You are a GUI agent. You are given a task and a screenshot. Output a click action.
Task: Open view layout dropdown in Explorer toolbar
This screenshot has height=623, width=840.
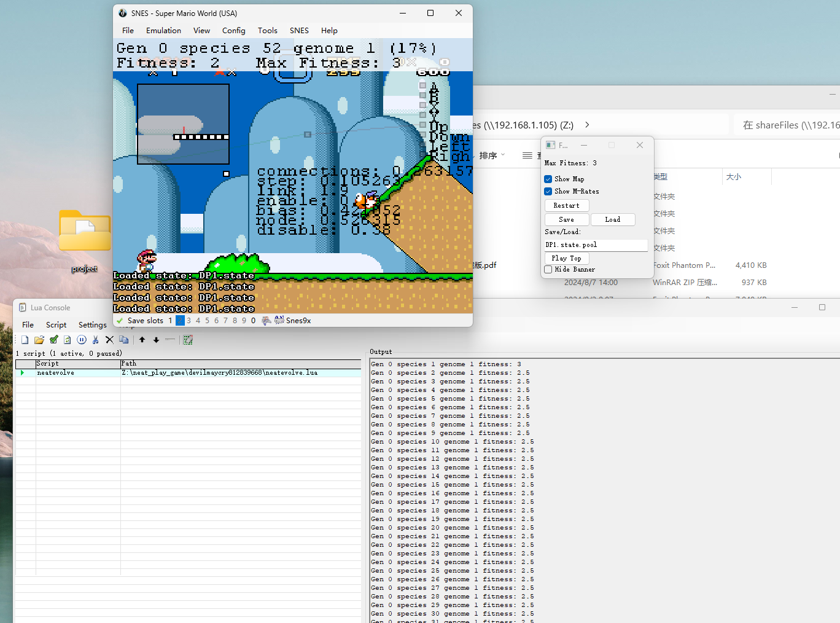pyautogui.click(x=531, y=155)
